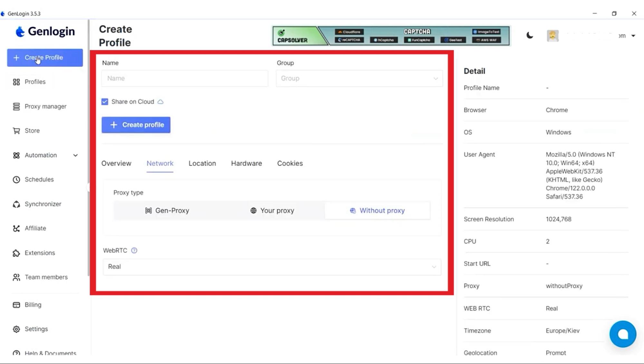The height and width of the screenshot is (364, 644).
Task: Enable the Gen-Proxy option
Action: 167,210
